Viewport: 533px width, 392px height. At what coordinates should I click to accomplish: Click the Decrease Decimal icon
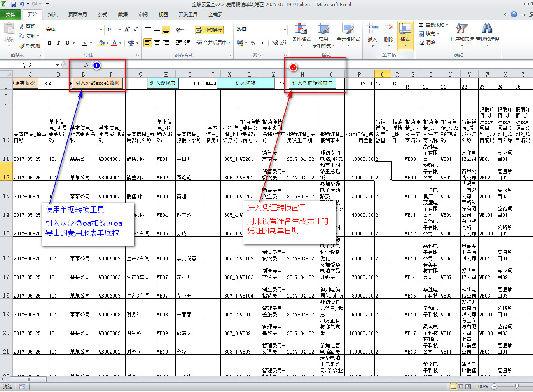283,43
